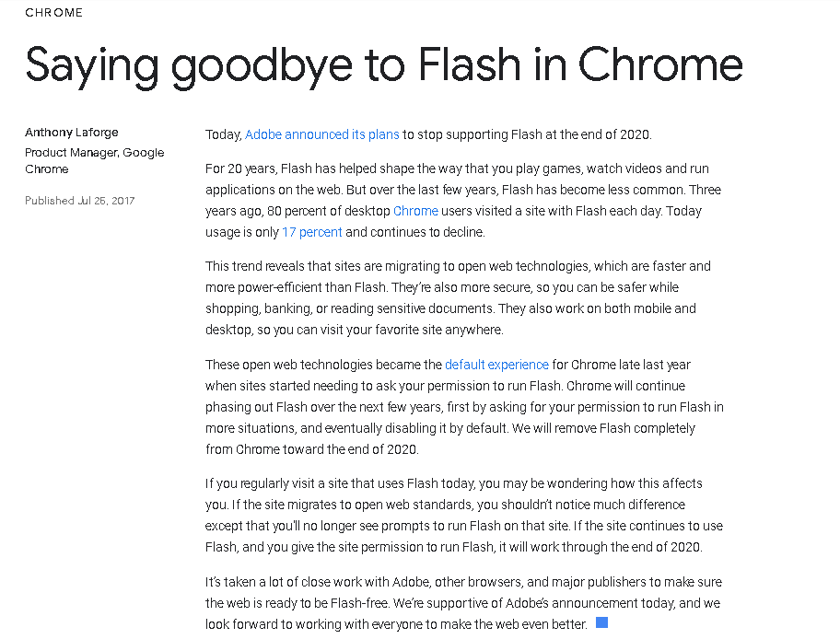Screen dimensions: 840x639
Task: Click the published date Jul 25, 2017
Action: [x=107, y=201]
